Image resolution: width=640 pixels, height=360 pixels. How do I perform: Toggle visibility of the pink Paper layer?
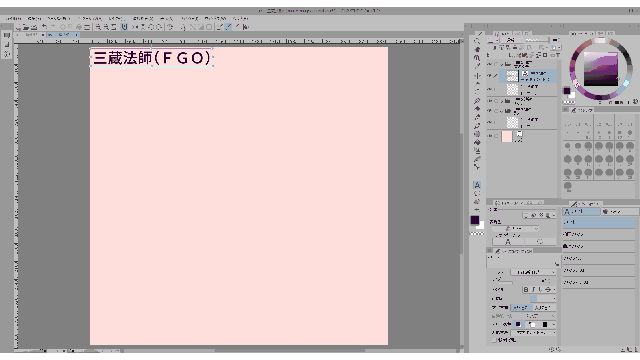(x=489, y=136)
